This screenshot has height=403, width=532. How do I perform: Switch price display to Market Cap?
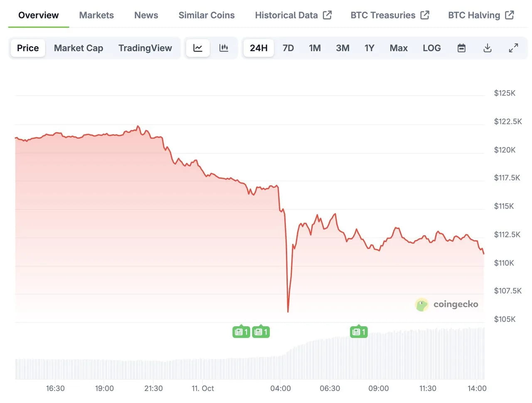78,48
